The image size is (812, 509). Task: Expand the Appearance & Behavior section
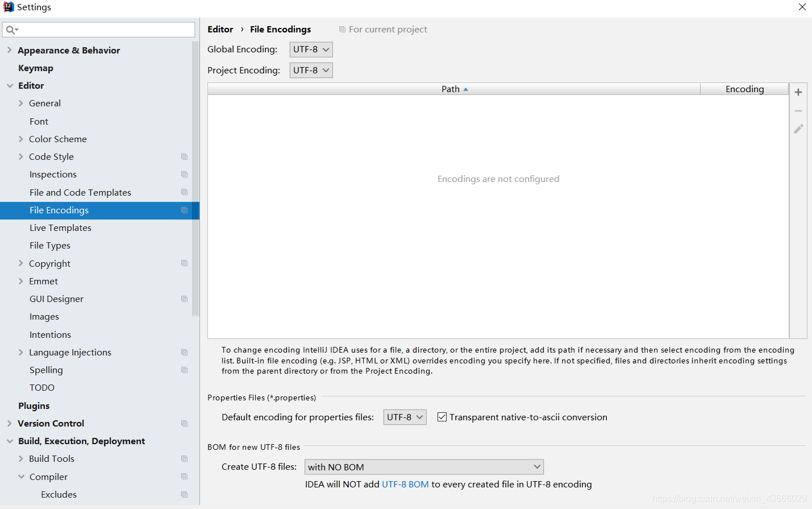[9, 50]
